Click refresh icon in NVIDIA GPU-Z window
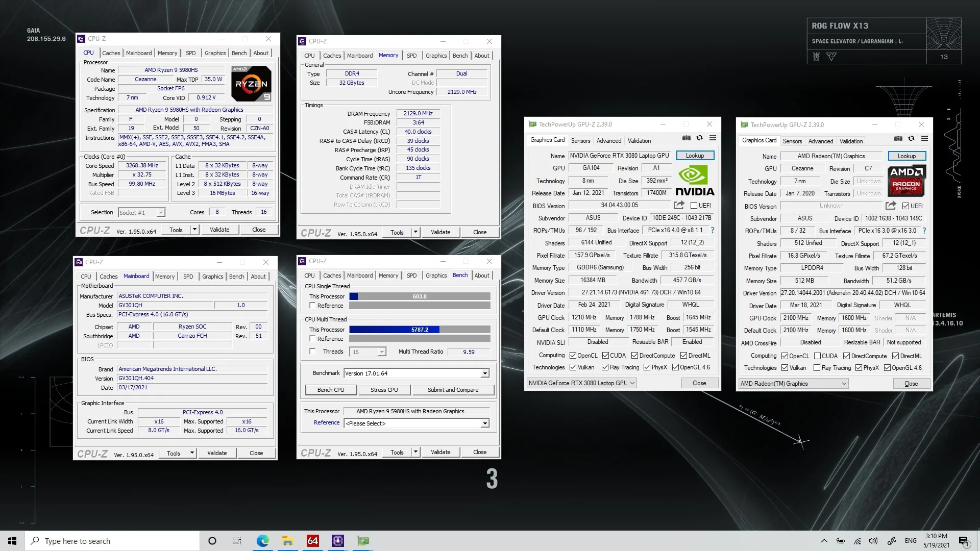The width and height of the screenshot is (980, 551). [700, 138]
